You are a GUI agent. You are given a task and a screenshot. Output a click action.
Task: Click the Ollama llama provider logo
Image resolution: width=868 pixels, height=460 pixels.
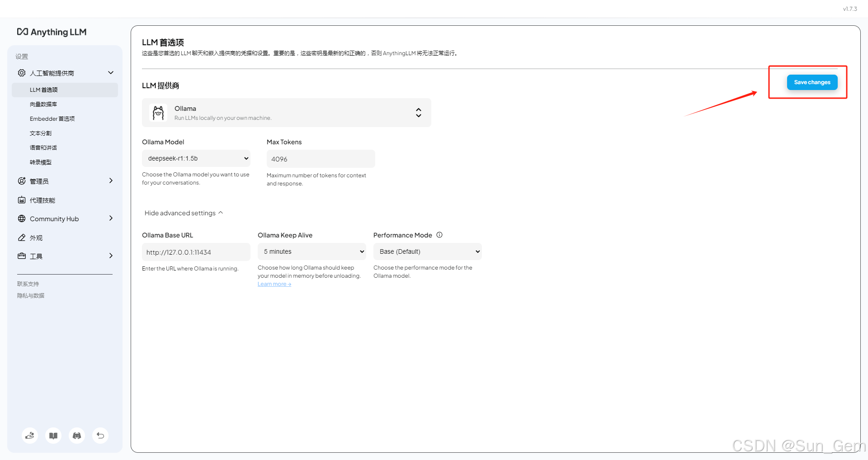158,112
